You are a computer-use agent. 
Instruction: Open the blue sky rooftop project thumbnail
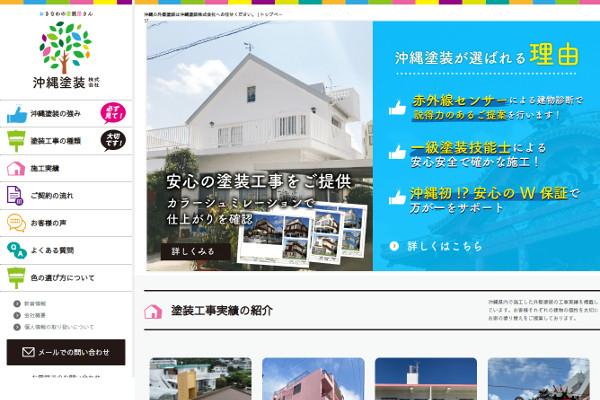pos(426,379)
